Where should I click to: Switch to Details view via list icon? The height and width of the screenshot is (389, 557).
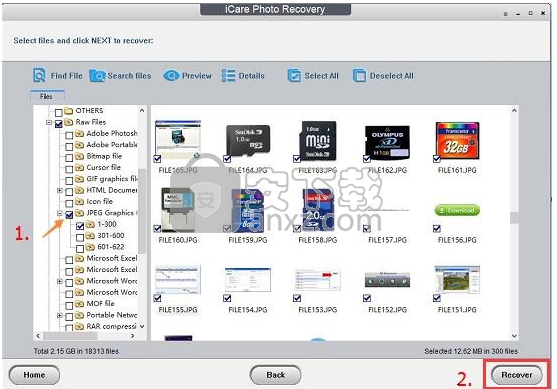pyautogui.click(x=228, y=76)
